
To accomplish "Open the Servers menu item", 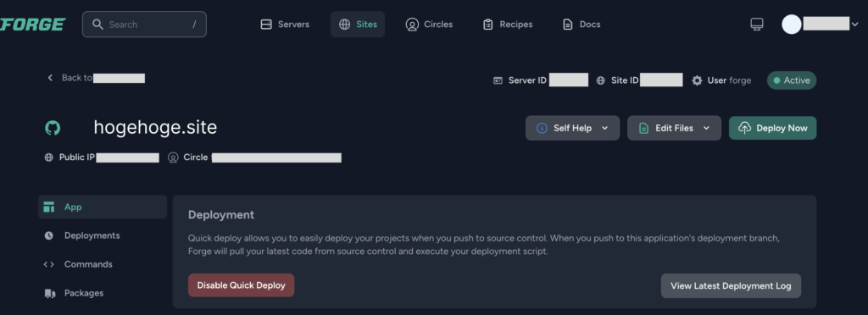I will click(x=285, y=25).
